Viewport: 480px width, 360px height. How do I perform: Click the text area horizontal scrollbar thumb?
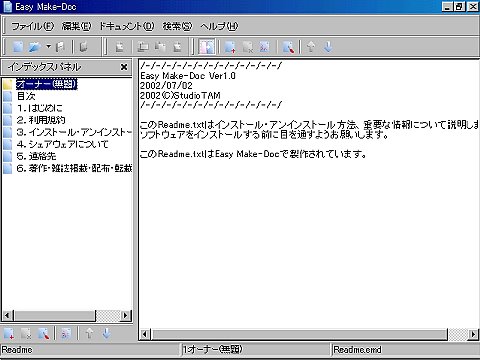tap(299, 334)
